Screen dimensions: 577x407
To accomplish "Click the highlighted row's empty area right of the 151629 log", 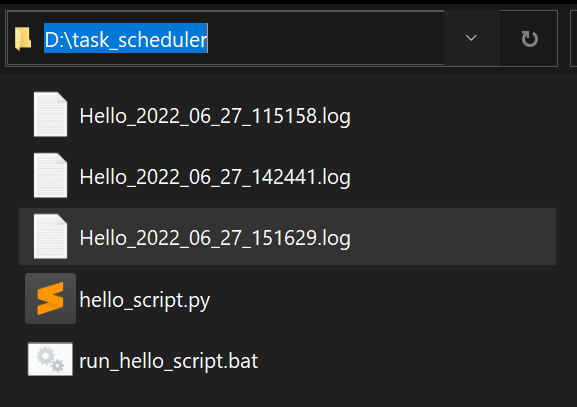I will (x=453, y=237).
